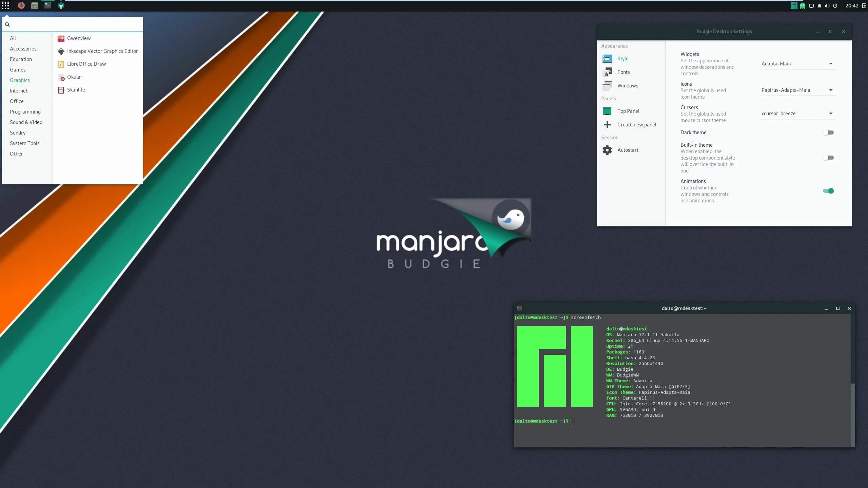Open the Budgie settings wrench launcher
Screen dimensions: 868x488
tap(61, 5)
